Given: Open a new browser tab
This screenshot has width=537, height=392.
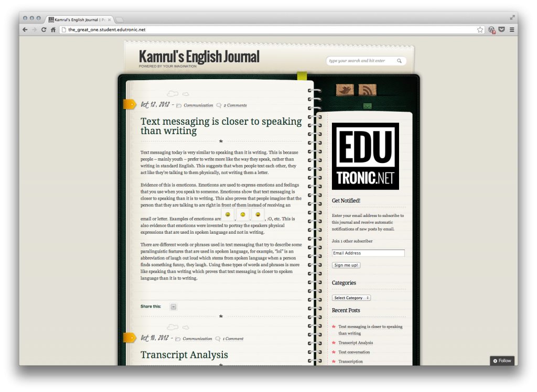Looking at the screenshot, I should pyautogui.click(x=120, y=20).
